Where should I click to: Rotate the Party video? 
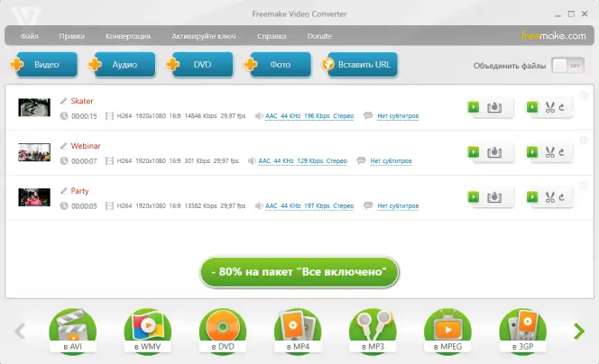pos(561,197)
